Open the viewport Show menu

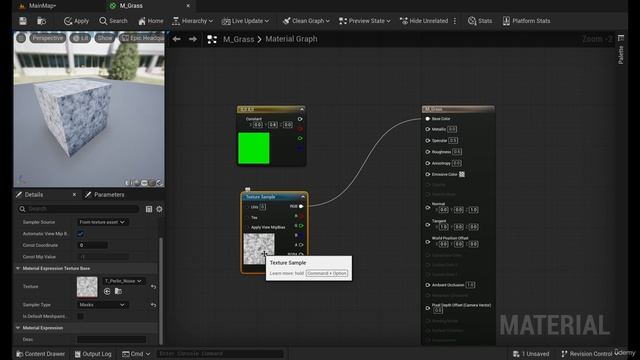pos(104,38)
